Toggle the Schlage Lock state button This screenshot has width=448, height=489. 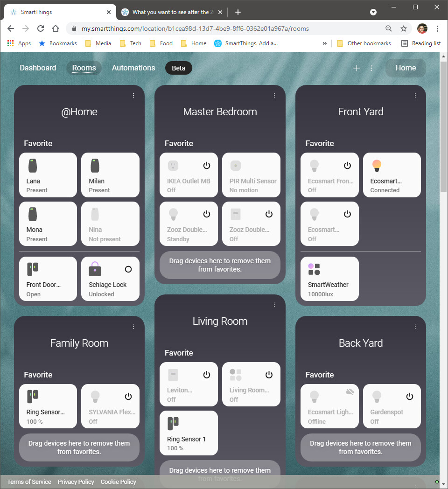point(128,269)
